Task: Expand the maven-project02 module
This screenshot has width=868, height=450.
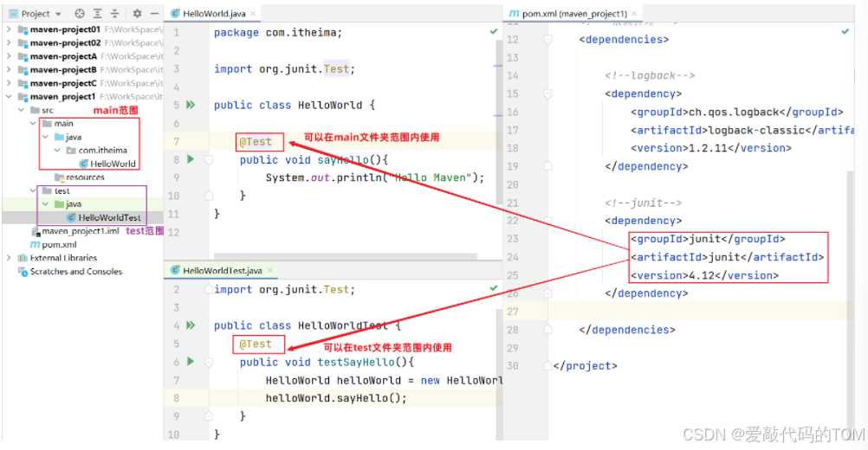Action: point(9,42)
